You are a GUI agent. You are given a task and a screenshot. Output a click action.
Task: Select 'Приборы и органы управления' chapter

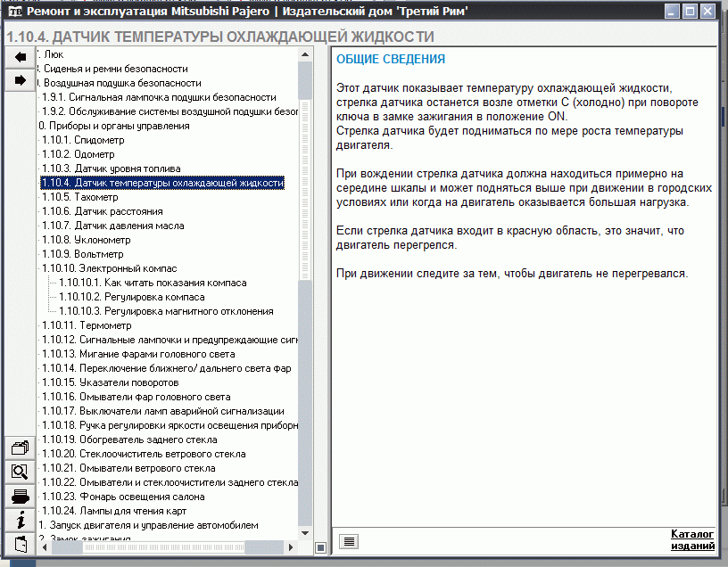coord(116,126)
